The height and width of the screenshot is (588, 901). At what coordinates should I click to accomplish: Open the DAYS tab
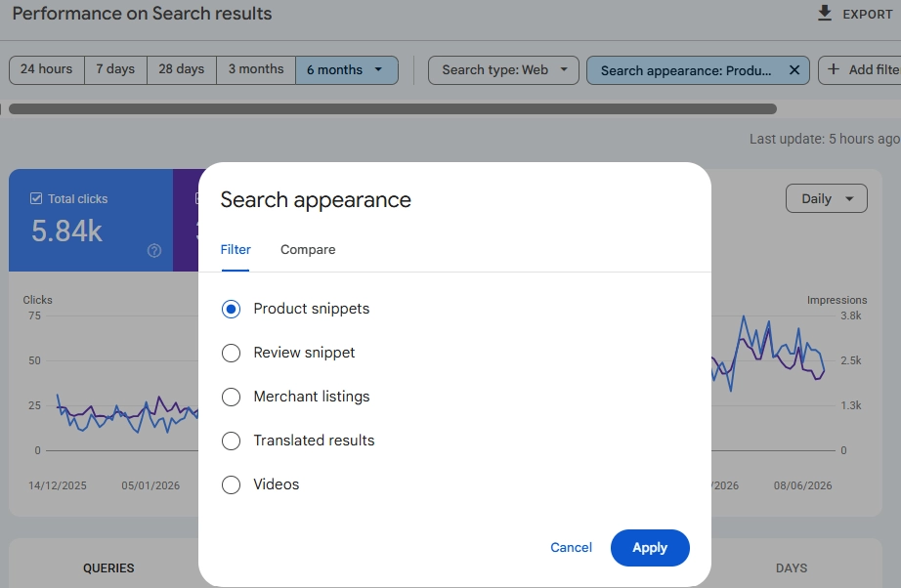click(792, 567)
